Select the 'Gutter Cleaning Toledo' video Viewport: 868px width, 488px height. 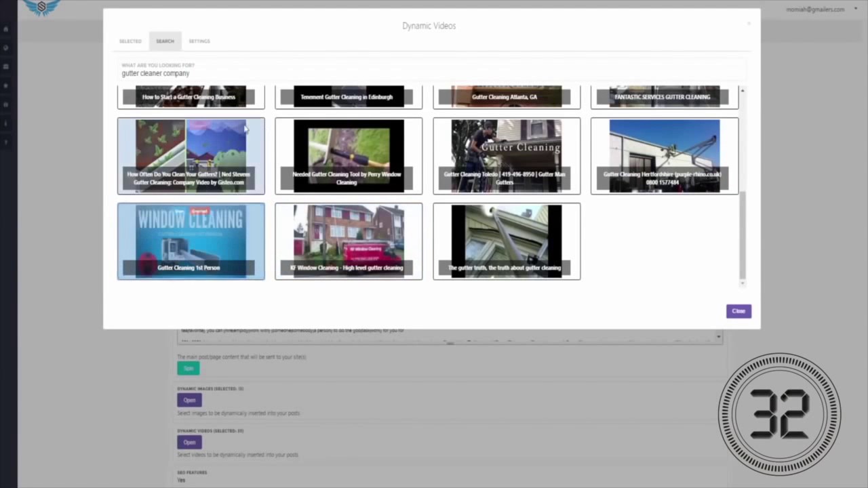point(506,156)
